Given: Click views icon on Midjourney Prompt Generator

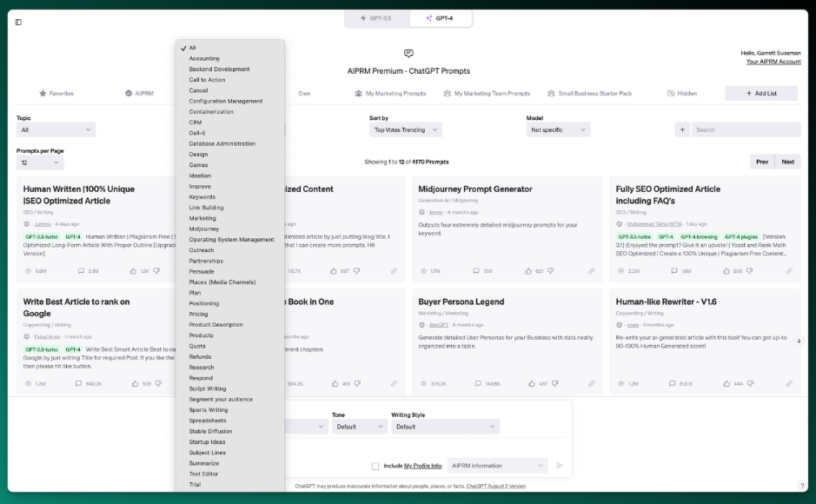Looking at the screenshot, I should point(423,271).
